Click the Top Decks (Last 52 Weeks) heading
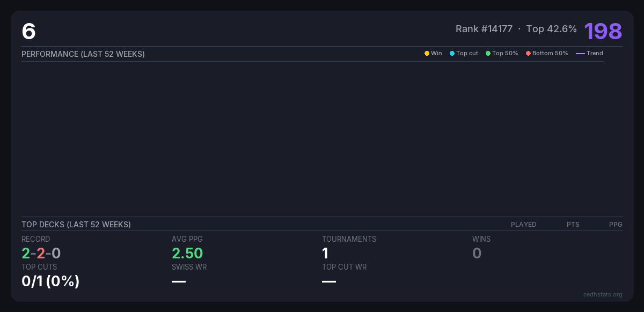 click(76, 225)
